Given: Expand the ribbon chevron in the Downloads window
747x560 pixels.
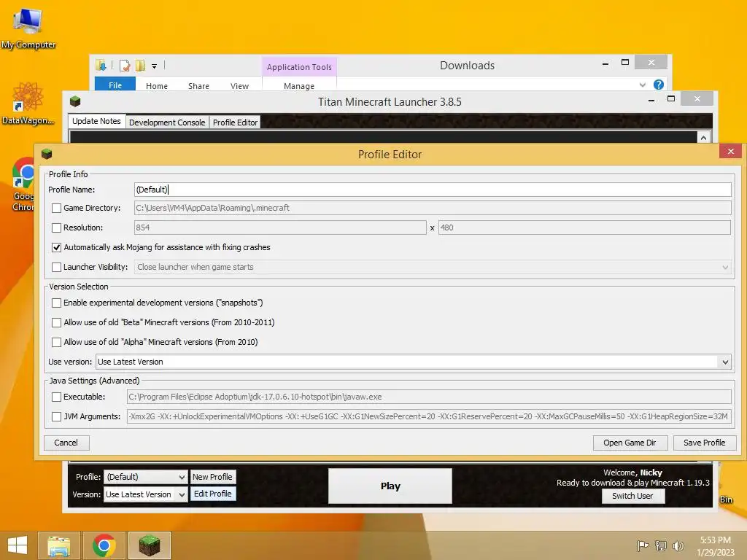Looking at the screenshot, I should click(x=642, y=85).
